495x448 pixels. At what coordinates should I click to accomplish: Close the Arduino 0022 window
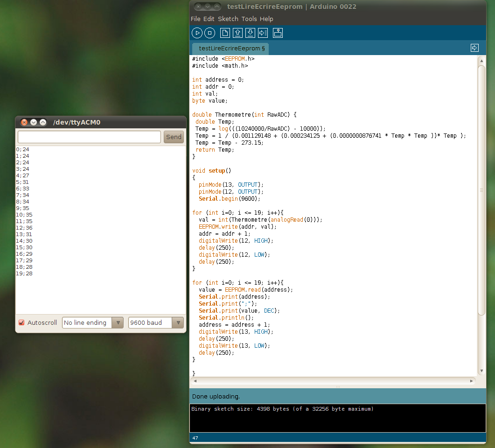[x=198, y=7]
